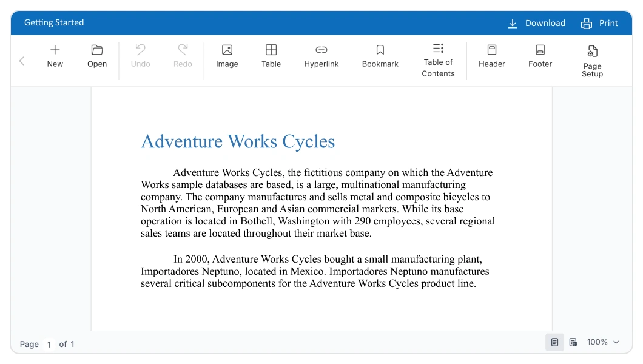This screenshot has width=643, height=364.
Task: Click the current page number field
Action: coord(49,344)
